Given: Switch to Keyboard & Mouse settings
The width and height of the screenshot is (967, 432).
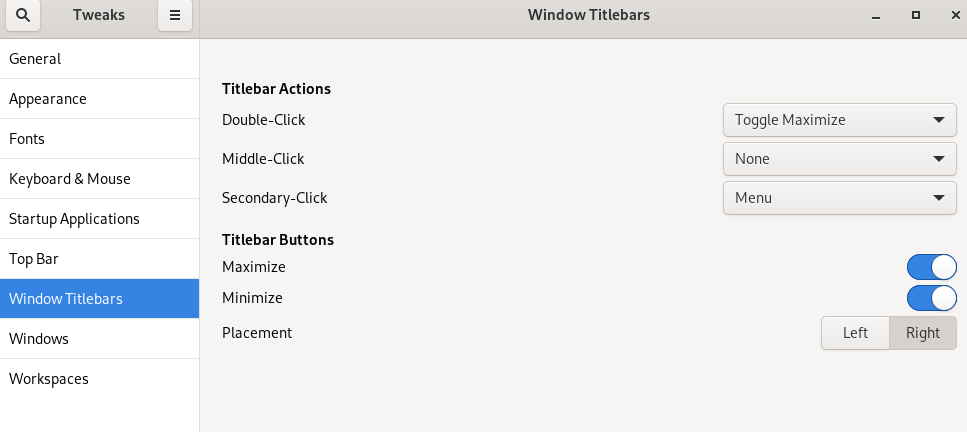Looking at the screenshot, I should coord(99,179).
